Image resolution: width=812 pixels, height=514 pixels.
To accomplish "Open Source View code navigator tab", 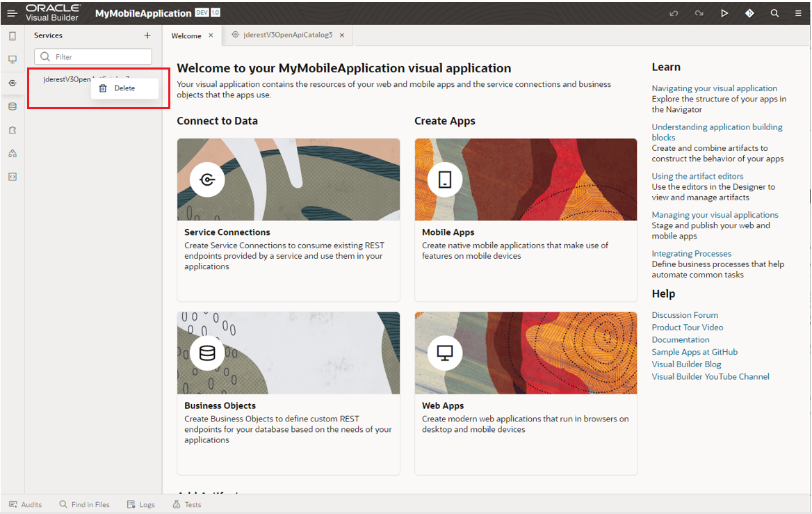I will 13,177.
